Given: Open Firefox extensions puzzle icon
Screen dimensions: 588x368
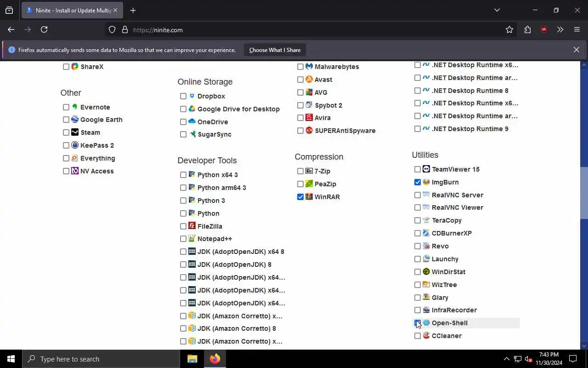Looking at the screenshot, I should tap(527, 29).
